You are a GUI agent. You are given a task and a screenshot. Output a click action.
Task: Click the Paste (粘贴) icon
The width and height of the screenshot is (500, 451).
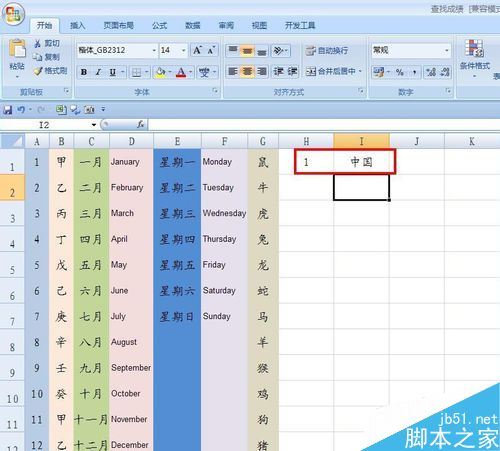(17, 49)
